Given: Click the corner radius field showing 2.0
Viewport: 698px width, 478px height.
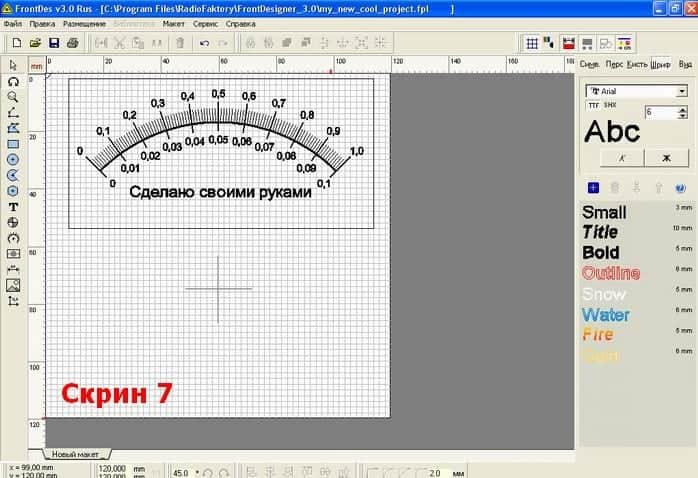Looking at the screenshot, I should pyautogui.click(x=435, y=473).
